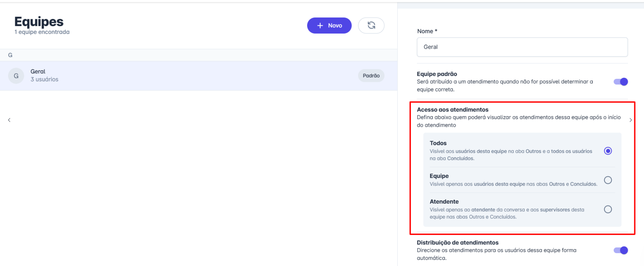Click the 'Atendente' option title text
Screen dimensions: 644x266
pyautogui.click(x=444, y=202)
